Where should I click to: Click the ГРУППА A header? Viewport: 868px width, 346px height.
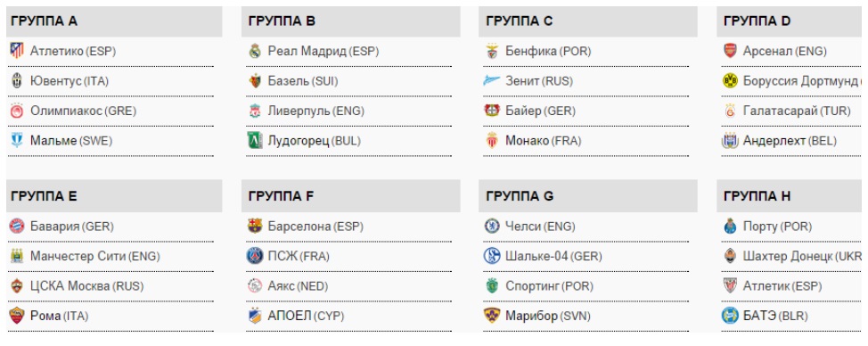pyautogui.click(x=114, y=21)
